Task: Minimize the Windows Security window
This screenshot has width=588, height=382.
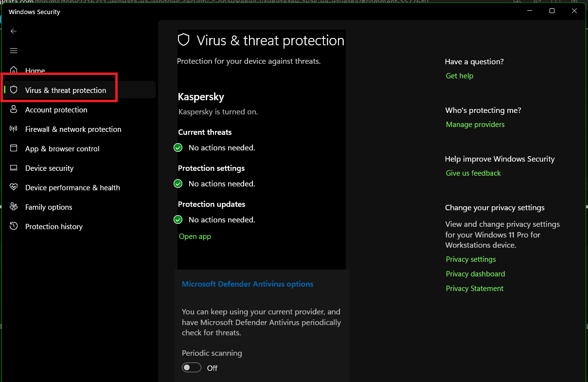Action: click(530, 11)
